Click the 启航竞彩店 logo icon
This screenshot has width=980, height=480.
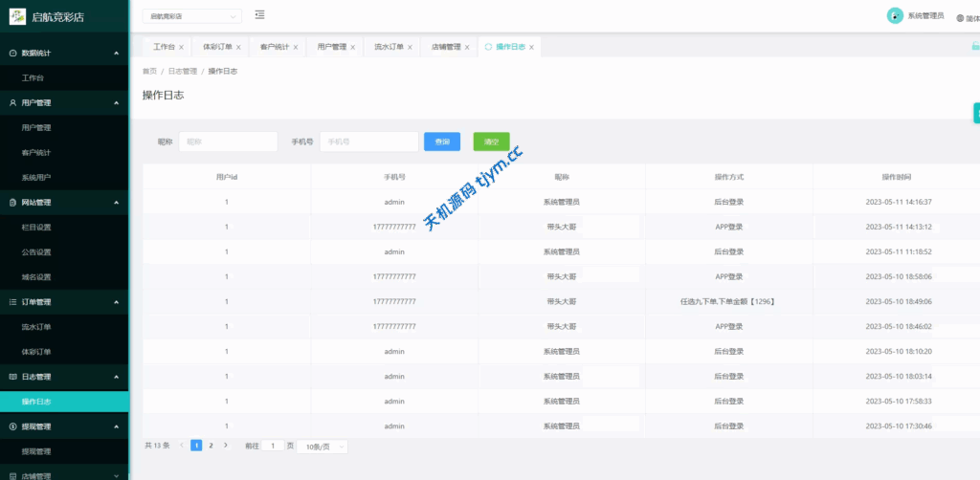pos(17,16)
